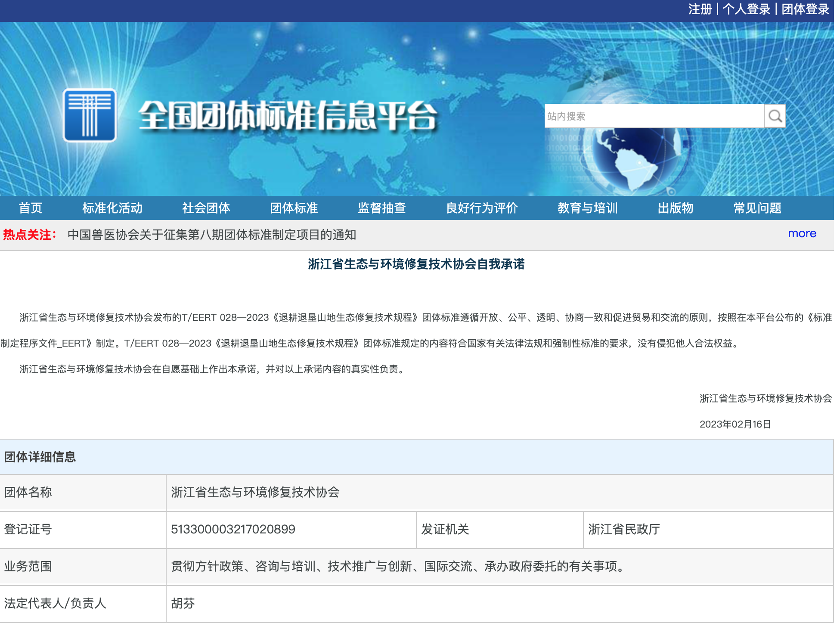Viewport: 840px width, 623px height.
Task: Open the 个人登录 link
Action: tap(747, 9)
